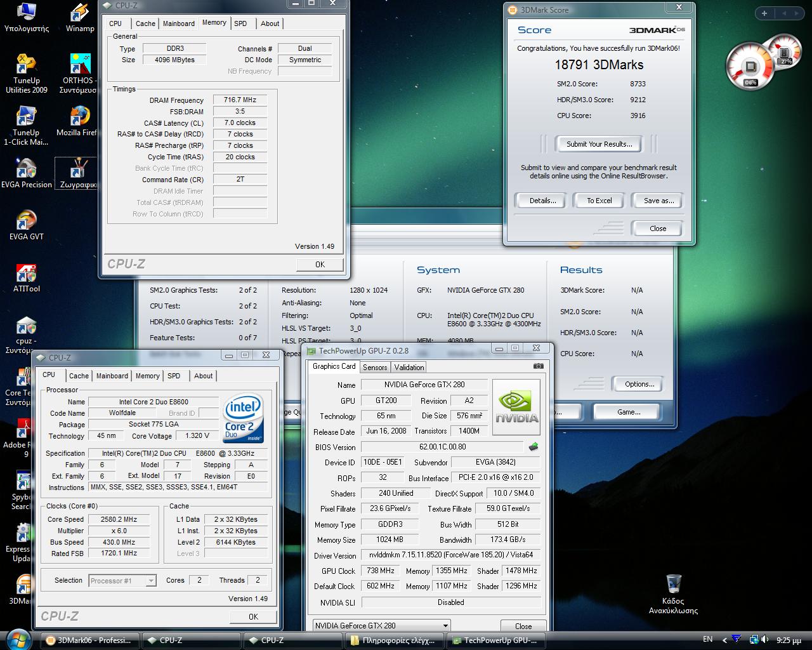Open the Recycle Bin (Κάδος Ανακύκλωσης)
The width and height of the screenshot is (812, 650).
673,594
